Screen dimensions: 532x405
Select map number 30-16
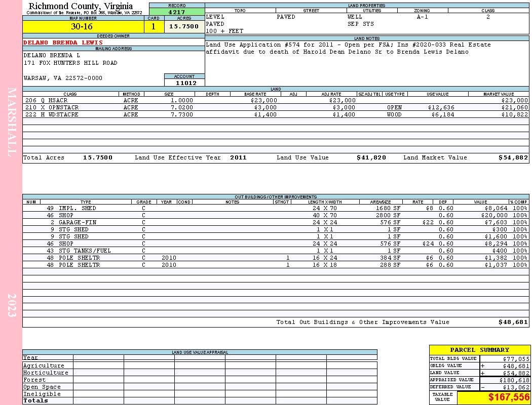tap(82, 26)
